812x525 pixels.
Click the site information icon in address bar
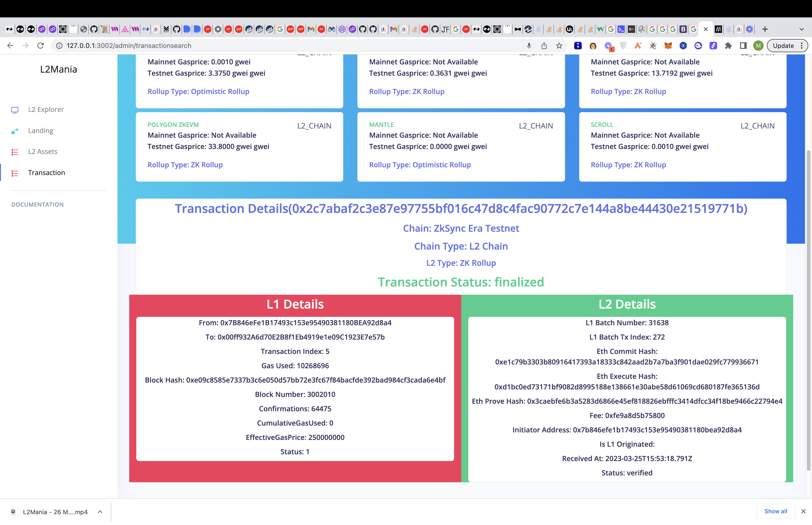coord(59,46)
